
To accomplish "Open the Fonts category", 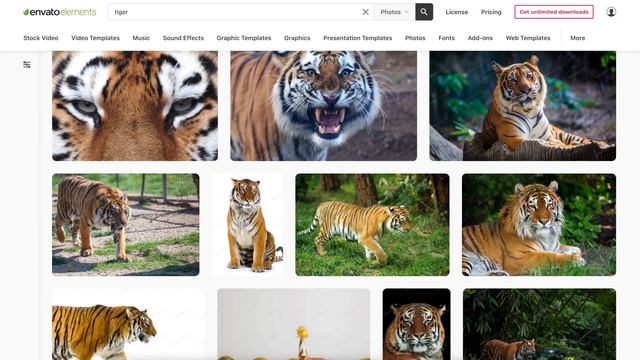I will 447,38.
